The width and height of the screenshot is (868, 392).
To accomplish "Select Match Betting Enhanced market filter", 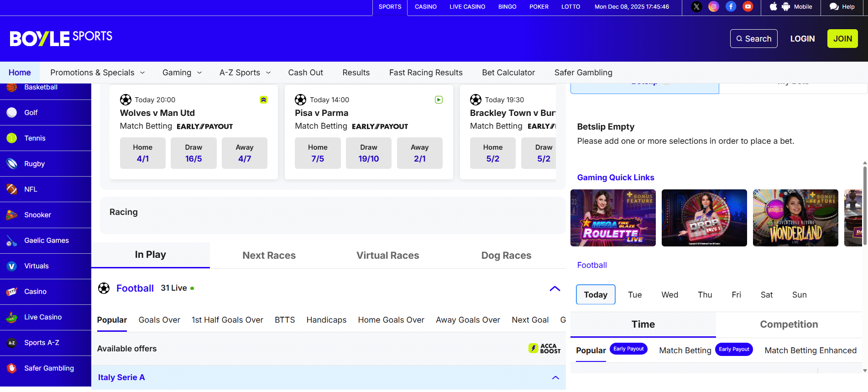I will (x=810, y=350).
